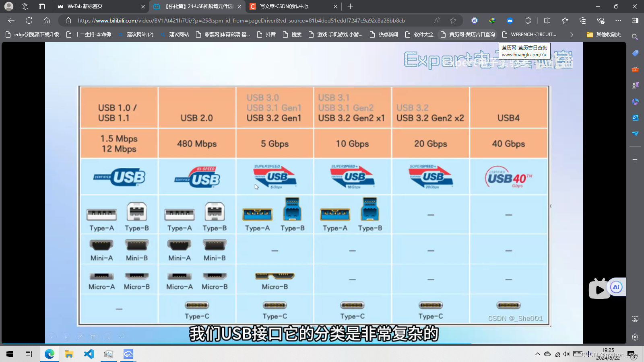Open 搜索 bookmark

tap(292, 35)
